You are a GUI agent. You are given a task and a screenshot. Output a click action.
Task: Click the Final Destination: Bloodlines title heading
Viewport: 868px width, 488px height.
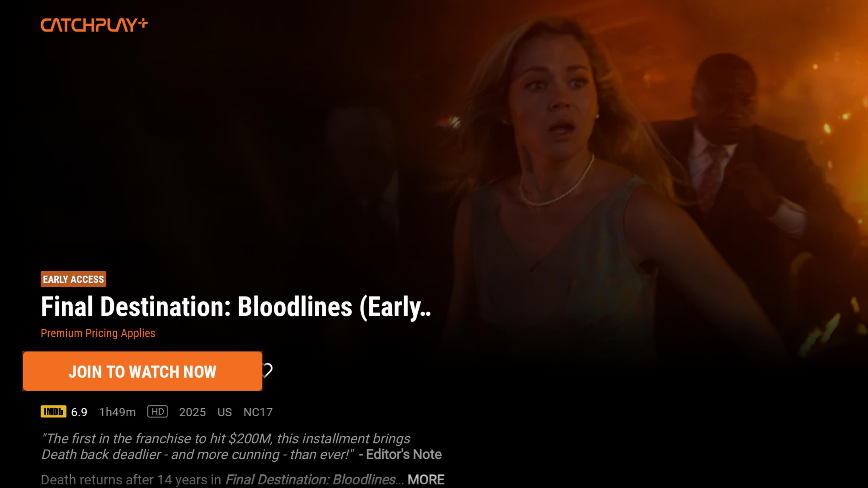[236, 307]
